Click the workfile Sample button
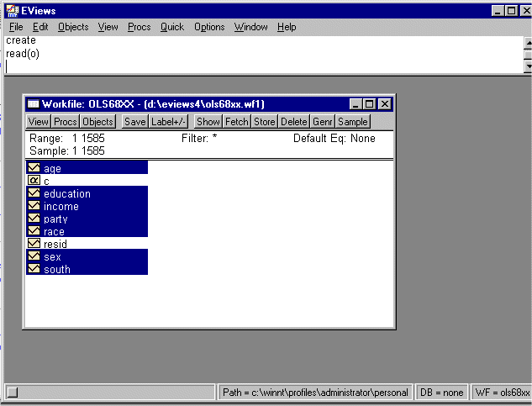Screen dimensions: 532x406 point(353,122)
